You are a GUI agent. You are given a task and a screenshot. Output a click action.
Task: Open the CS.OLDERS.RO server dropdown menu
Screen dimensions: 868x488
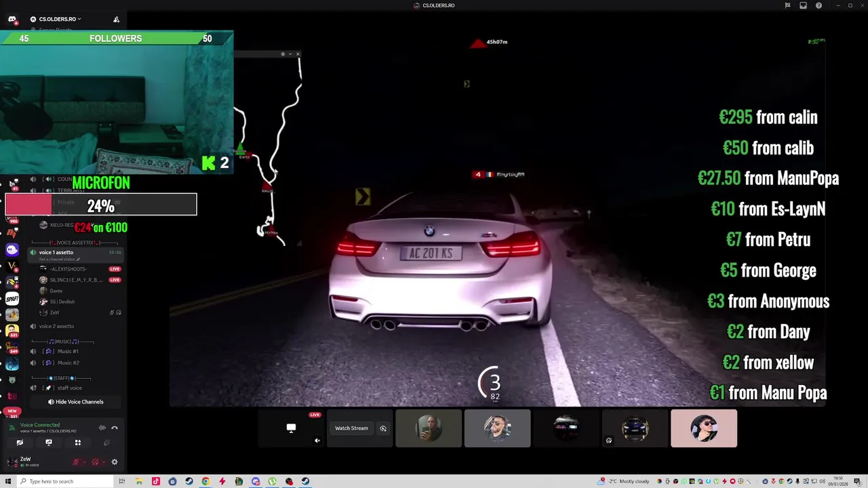(56, 19)
